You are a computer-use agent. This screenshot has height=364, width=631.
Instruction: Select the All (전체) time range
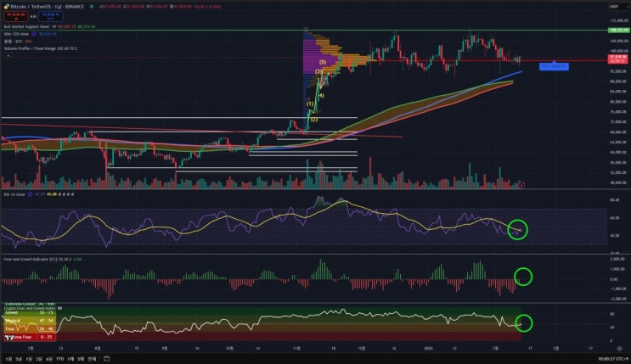pyautogui.click(x=93, y=359)
